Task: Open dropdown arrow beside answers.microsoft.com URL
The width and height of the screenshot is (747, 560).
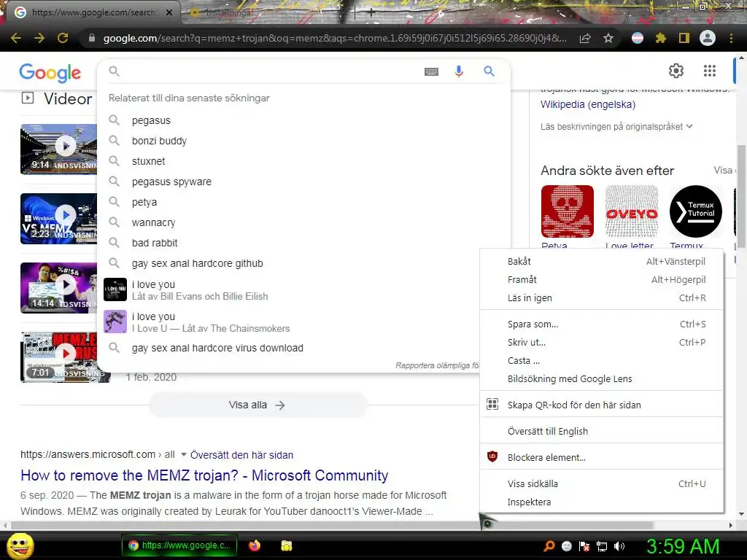Action: coord(183,455)
